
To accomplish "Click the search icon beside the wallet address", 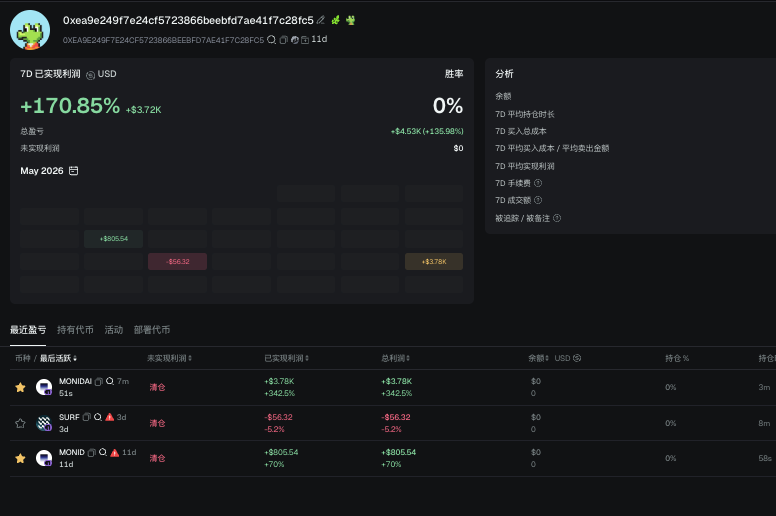I will tap(271, 40).
